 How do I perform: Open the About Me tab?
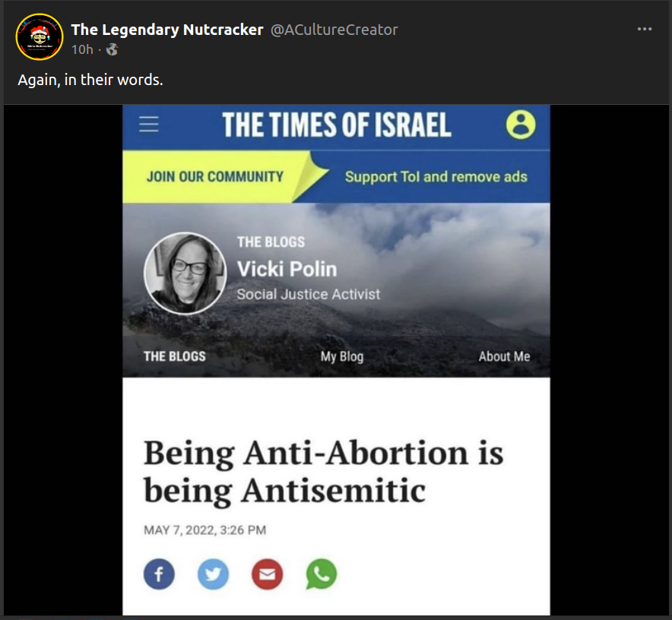click(x=504, y=356)
